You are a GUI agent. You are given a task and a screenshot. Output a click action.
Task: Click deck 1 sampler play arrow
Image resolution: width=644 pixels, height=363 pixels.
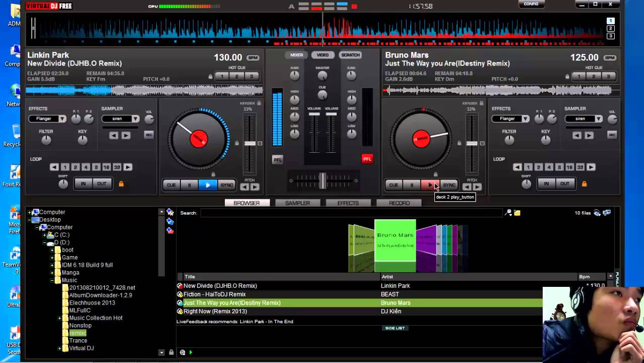[126, 135]
